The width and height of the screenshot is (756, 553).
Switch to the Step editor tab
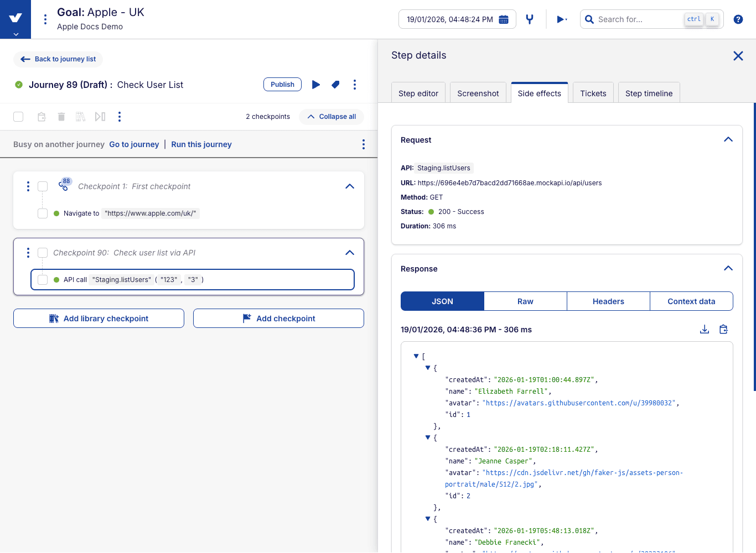coord(418,93)
